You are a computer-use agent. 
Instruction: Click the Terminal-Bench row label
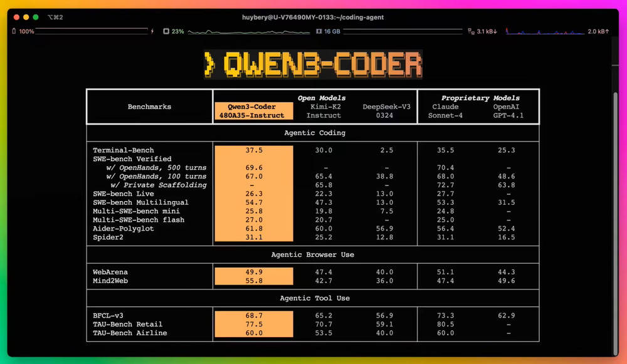pos(123,150)
